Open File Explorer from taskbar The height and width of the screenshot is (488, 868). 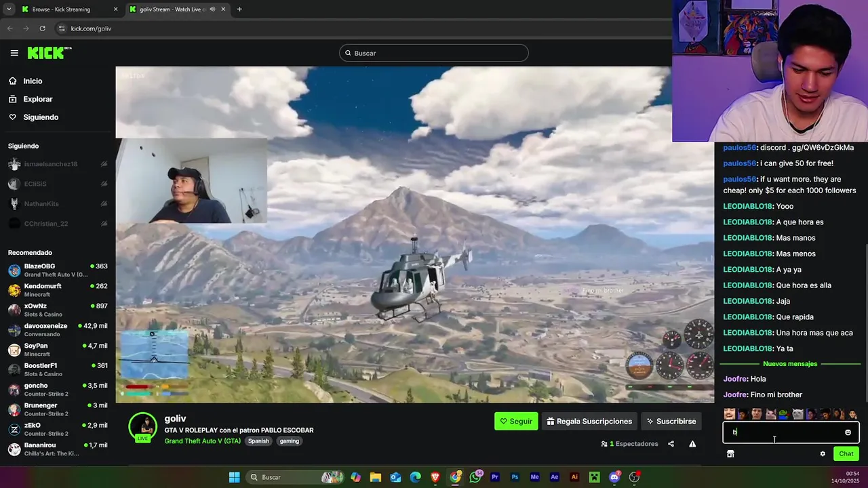coord(375,477)
